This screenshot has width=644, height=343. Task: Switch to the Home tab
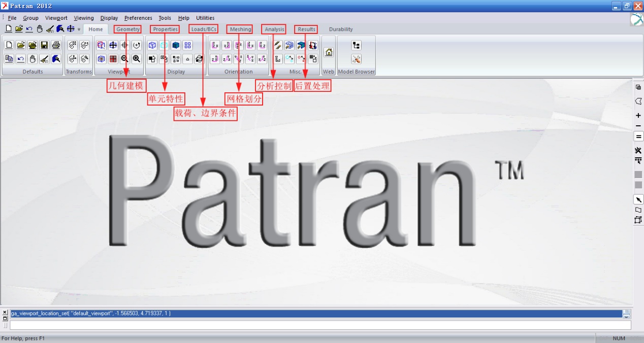coord(95,29)
